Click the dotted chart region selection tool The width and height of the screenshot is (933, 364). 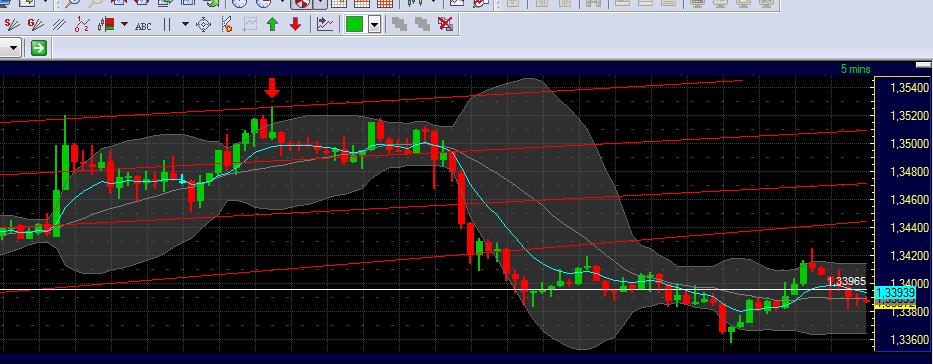pyautogui.click(x=250, y=25)
